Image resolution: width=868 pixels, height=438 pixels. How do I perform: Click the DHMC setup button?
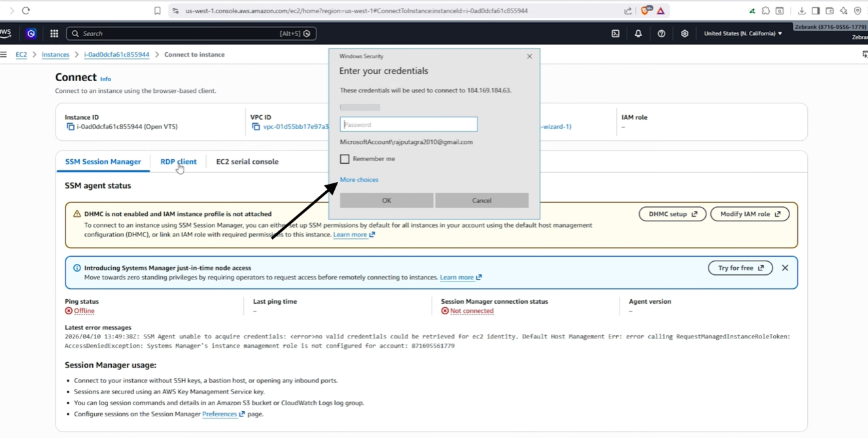672,214
